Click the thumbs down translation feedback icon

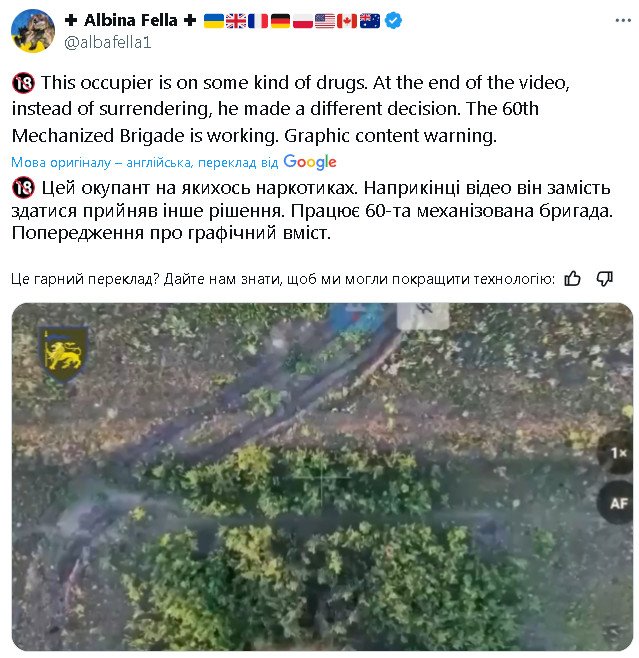605,278
